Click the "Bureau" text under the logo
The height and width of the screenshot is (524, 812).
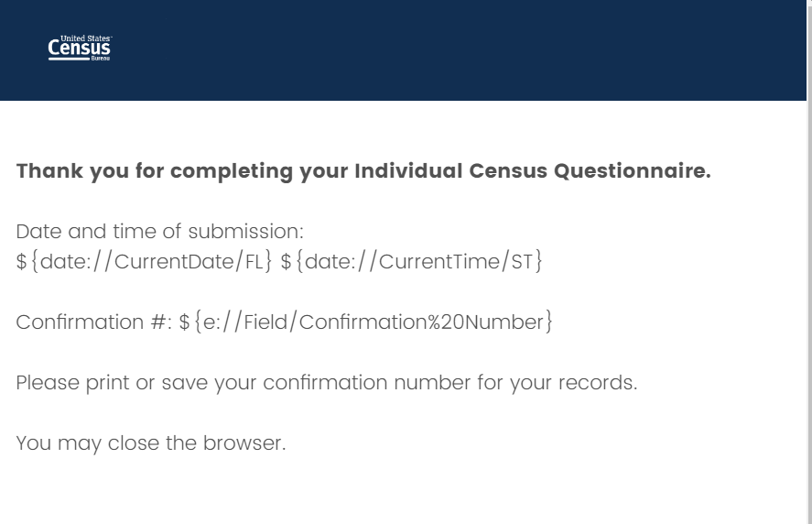click(101, 59)
